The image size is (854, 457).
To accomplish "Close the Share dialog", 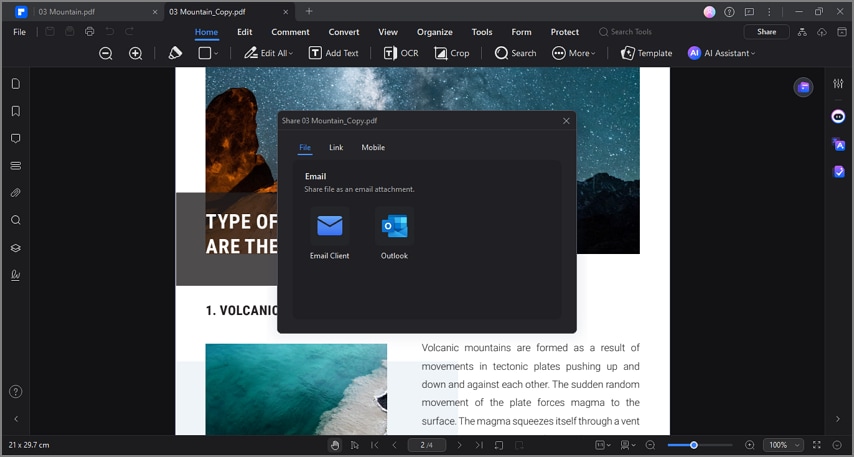I will [x=566, y=121].
